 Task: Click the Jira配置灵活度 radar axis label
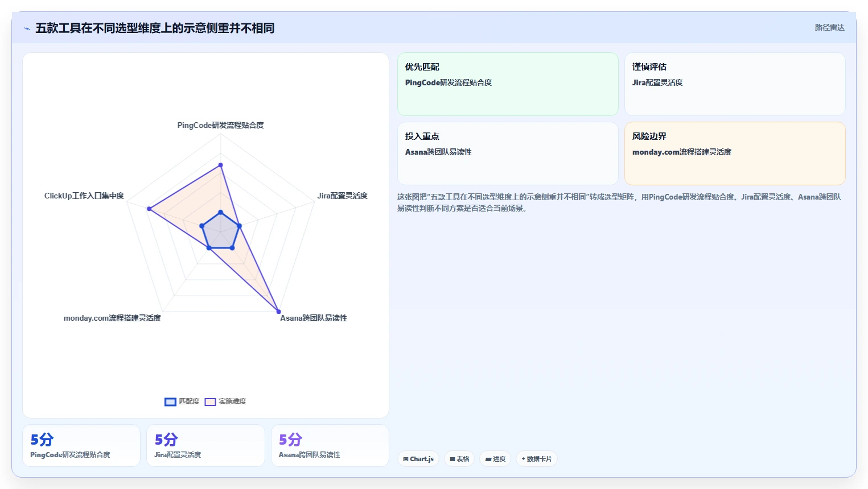click(x=342, y=196)
